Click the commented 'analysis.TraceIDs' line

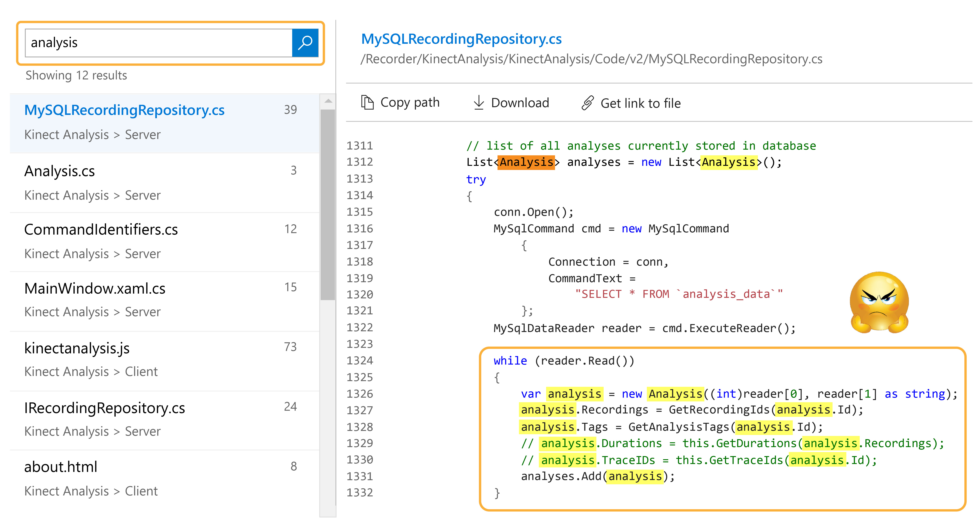pyautogui.click(x=699, y=460)
